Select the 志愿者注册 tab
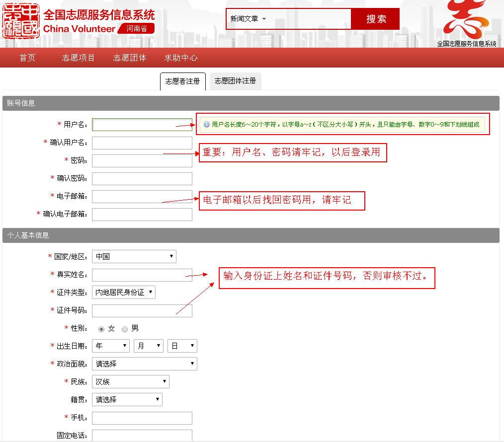 coord(182,81)
